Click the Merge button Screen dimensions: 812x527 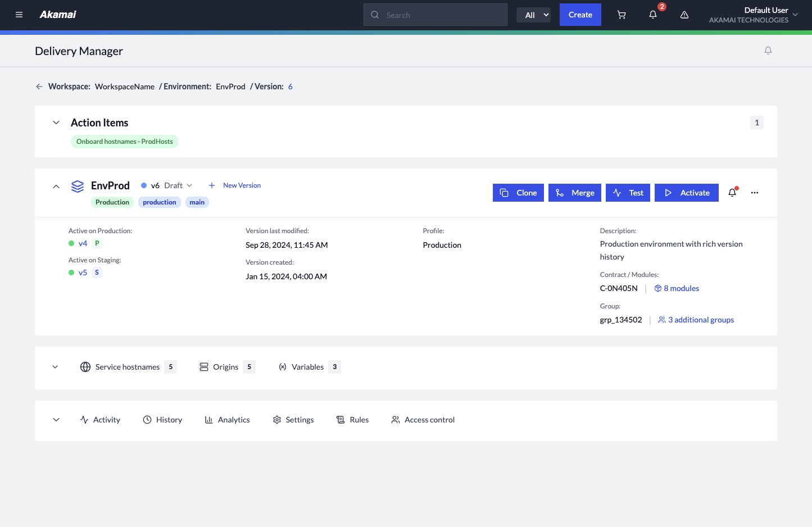coord(575,193)
